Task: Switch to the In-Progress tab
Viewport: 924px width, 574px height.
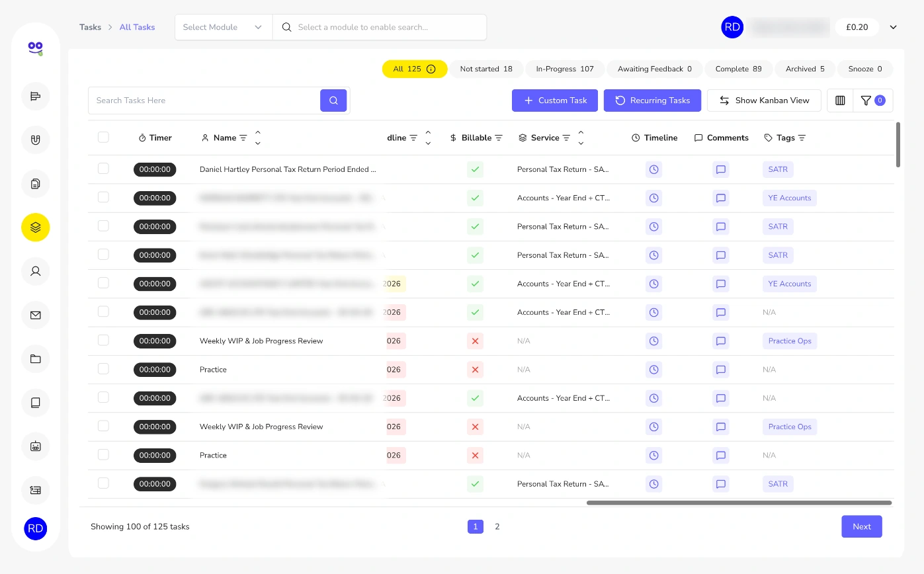Action: coord(565,69)
